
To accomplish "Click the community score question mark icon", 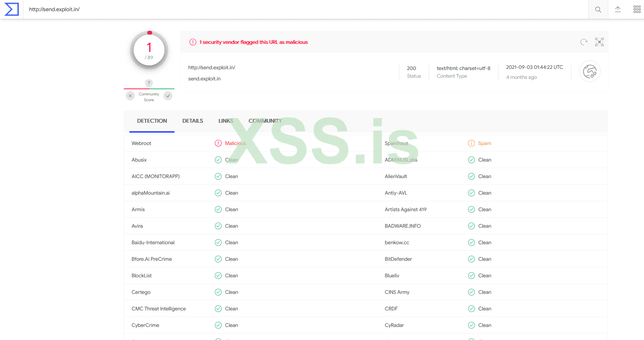I will click(149, 83).
